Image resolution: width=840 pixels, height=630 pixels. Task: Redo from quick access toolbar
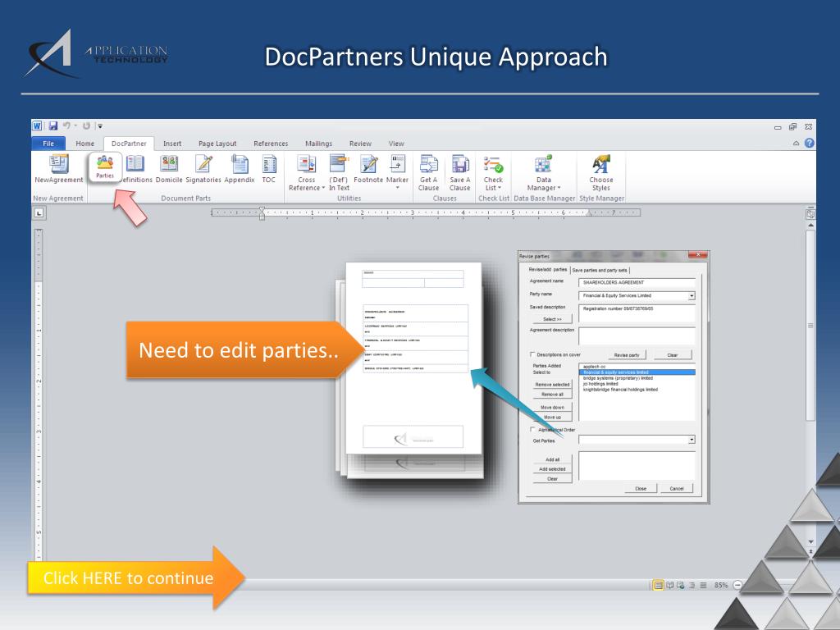(86, 126)
